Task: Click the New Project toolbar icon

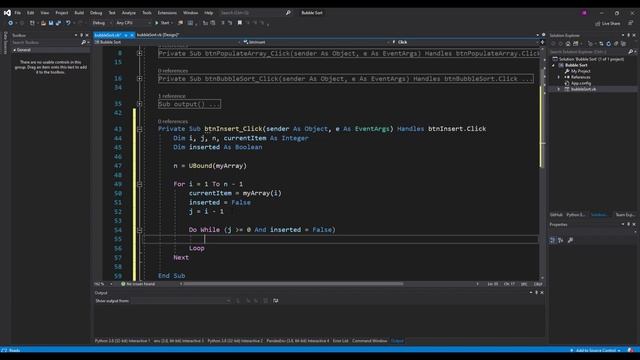Action: pyautogui.click(x=32, y=23)
